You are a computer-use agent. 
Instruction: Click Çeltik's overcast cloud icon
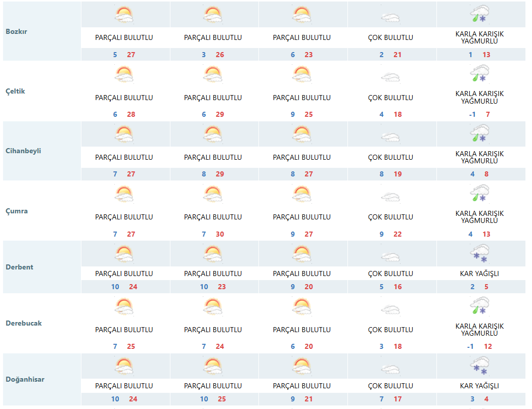(390, 77)
